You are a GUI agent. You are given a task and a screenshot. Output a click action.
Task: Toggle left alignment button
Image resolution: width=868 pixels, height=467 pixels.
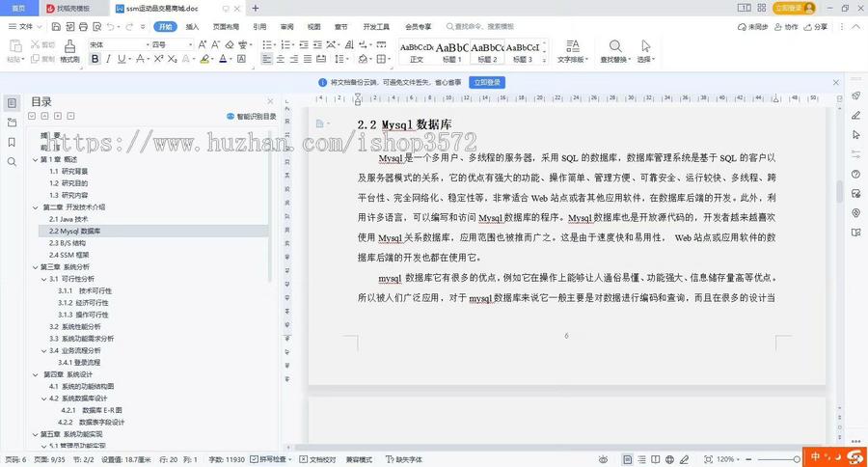tap(266, 59)
